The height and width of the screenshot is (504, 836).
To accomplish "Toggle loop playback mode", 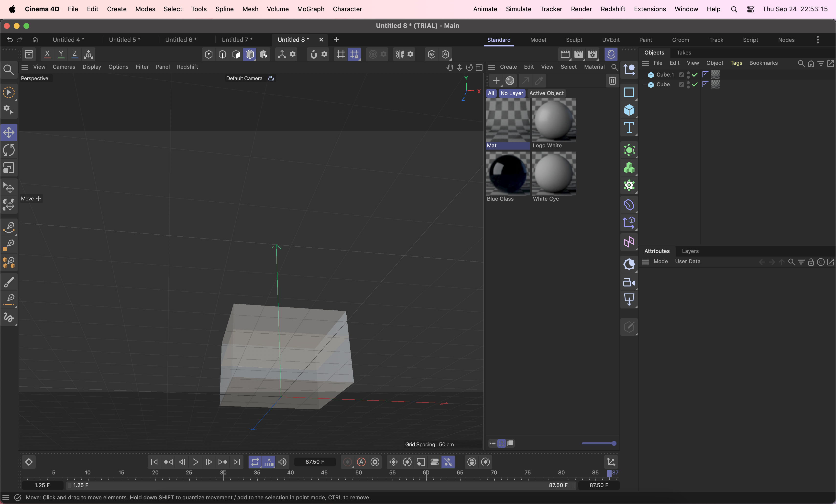I will [255, 462].
